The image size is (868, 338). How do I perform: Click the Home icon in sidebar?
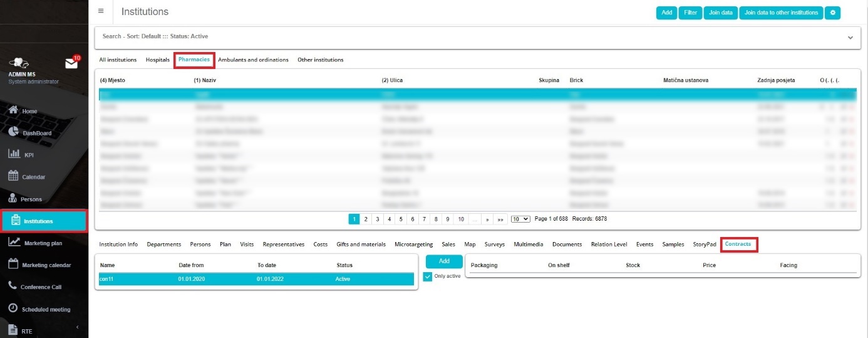(x=13, y=110)
